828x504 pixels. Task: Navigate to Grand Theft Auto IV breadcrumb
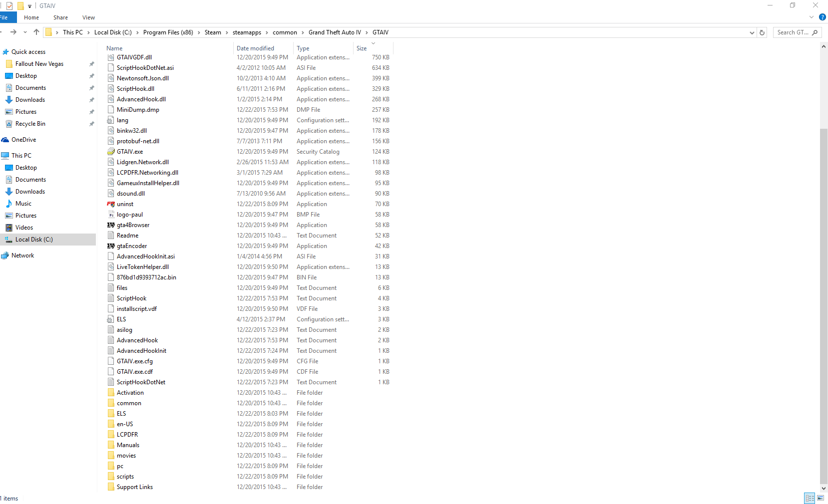tap(335, 32)
